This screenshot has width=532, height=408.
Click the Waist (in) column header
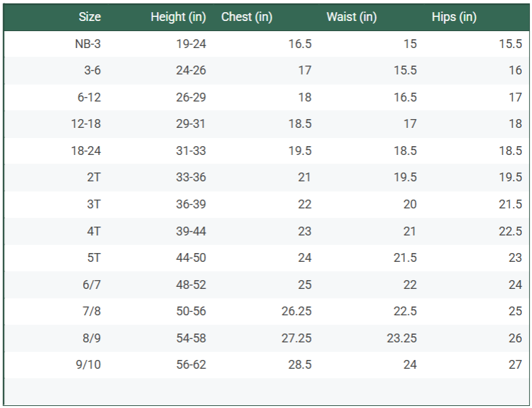pyautogui.click(x=352, y=17)
